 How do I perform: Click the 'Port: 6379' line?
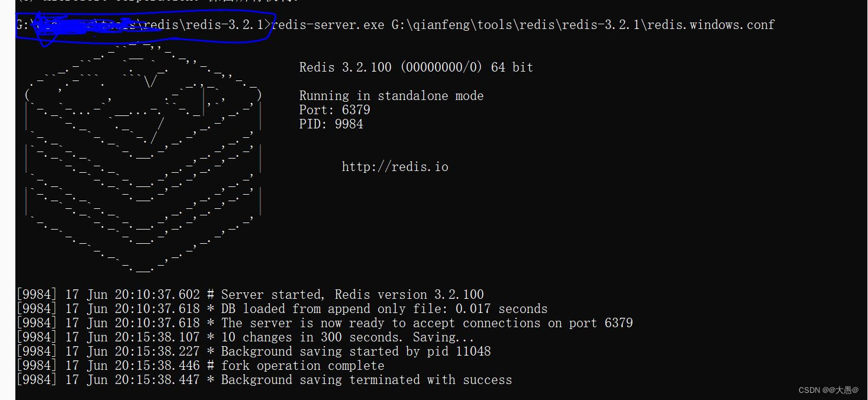334,110
